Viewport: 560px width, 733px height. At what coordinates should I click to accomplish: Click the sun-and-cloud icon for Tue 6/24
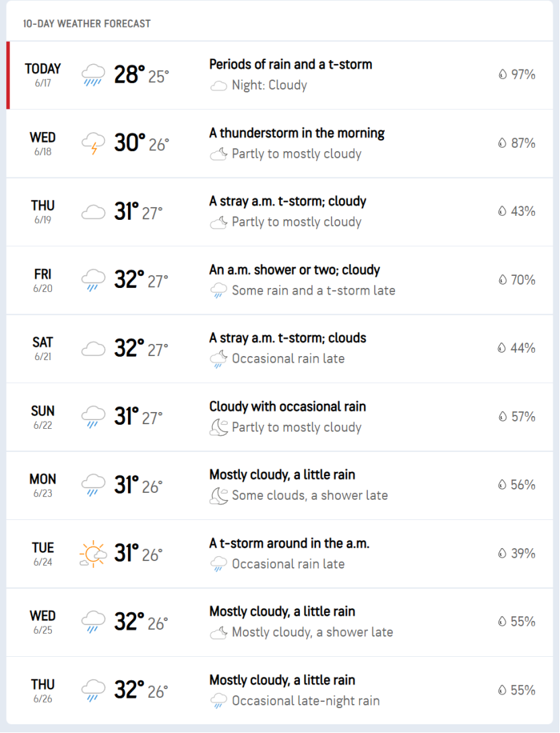point(93,554)
